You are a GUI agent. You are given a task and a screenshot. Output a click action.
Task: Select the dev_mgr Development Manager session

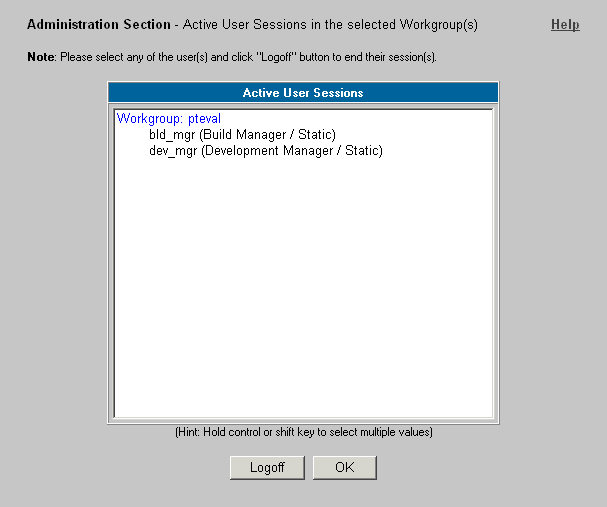tap(304, 150)
